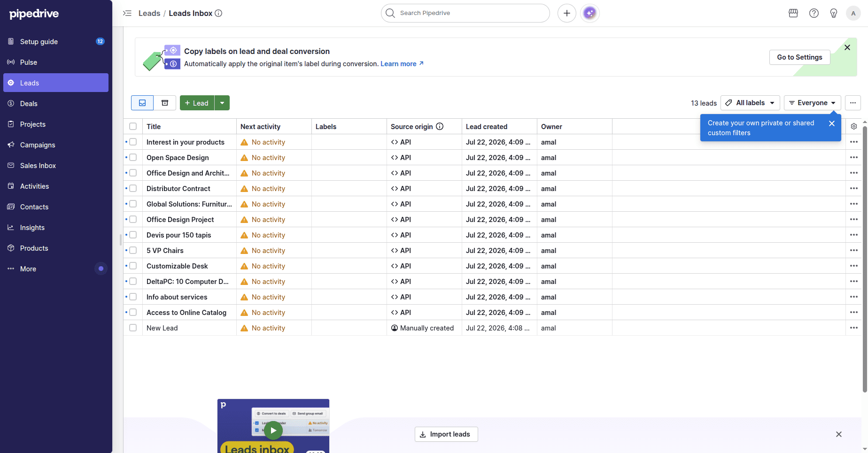This screenshot has height=453, width=868.
Task: Open Contacts in sidebar
Action: [x=56, y=207]
